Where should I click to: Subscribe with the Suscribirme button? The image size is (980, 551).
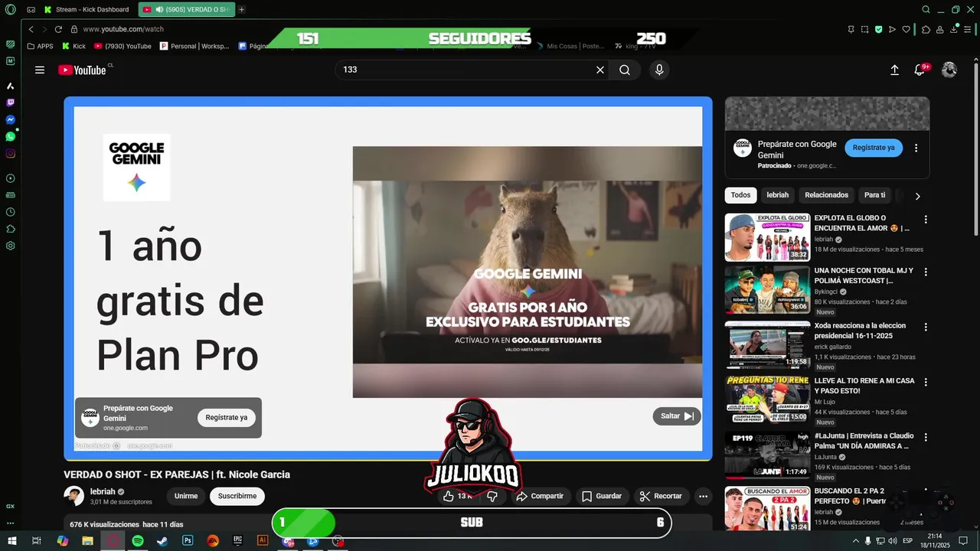[237, 496]
